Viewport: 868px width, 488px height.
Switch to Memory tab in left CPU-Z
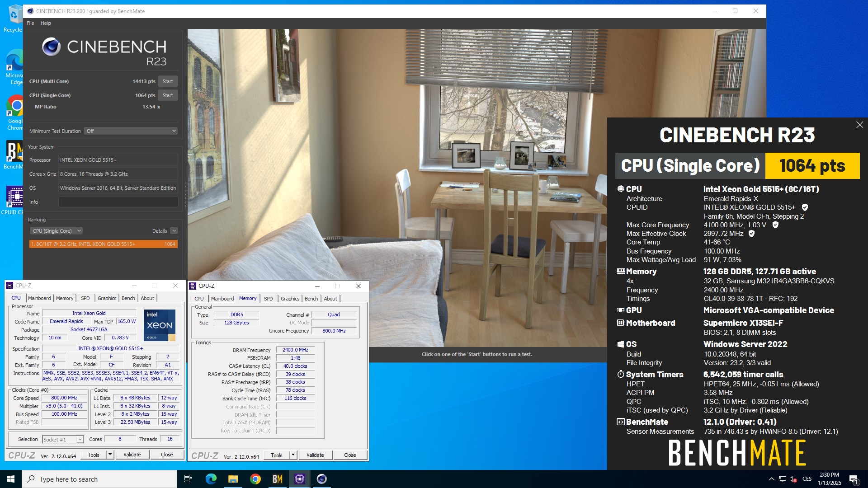[x=65, y=298]
